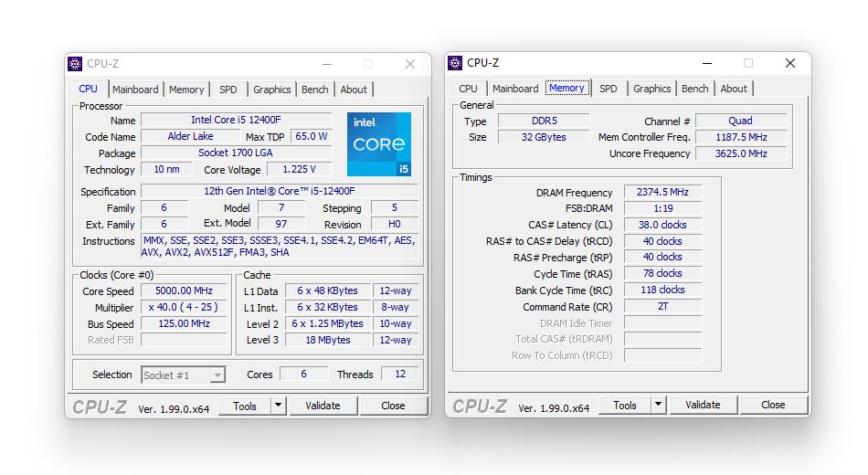
Task: Click L1 Inst. value '6 x 32 KBytes'
Action: (328, 307)
